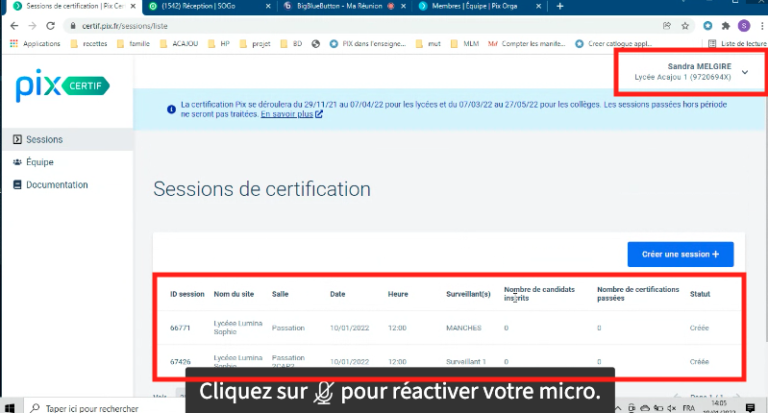Viewport: 768px width, 413px height.
Task: Select Documentation in the left sidebar
Action: point(67,185)
